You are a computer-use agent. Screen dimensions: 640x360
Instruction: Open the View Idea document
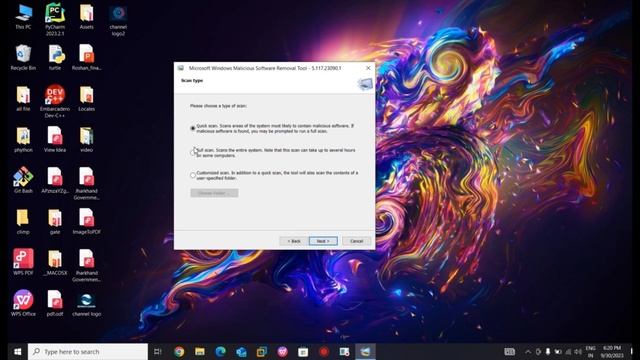(x=55, y=139)
